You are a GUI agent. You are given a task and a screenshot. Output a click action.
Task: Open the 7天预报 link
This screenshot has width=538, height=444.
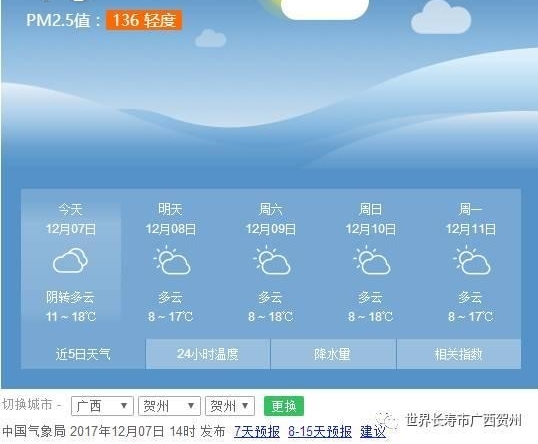point(257,432)
